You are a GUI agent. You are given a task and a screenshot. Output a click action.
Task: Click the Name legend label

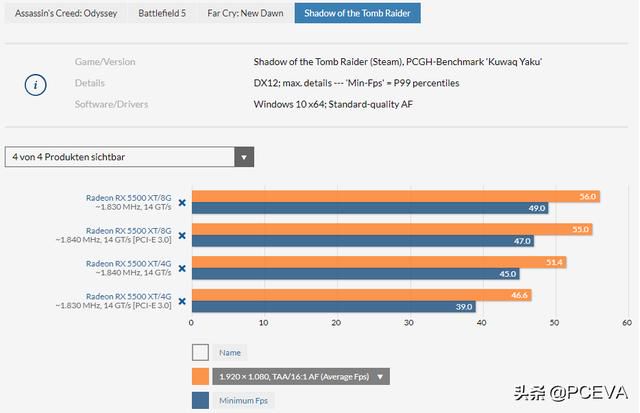(x=230, y=353)
